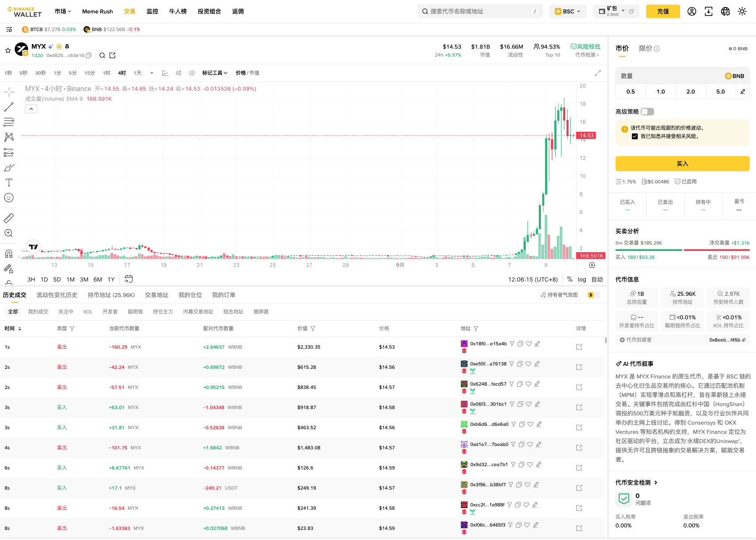Select the trend line drawing tool

coord(9,107)
